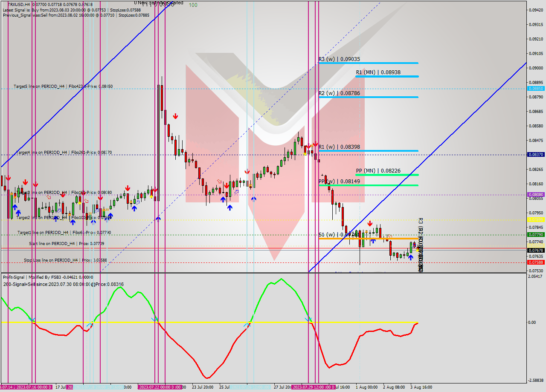Select the red sell arrow above the 27 Jul peak

coord(315,144)
